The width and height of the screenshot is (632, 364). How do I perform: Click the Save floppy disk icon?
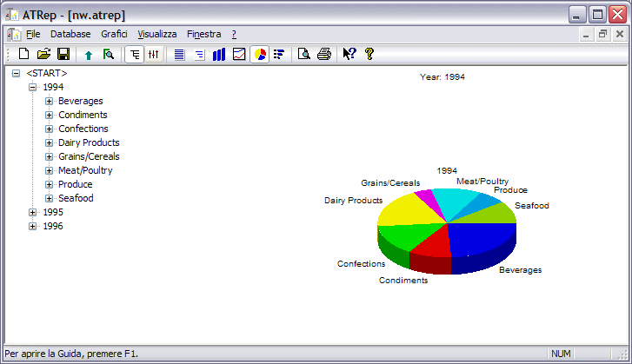pyautogui.click(x=63, y=54)
